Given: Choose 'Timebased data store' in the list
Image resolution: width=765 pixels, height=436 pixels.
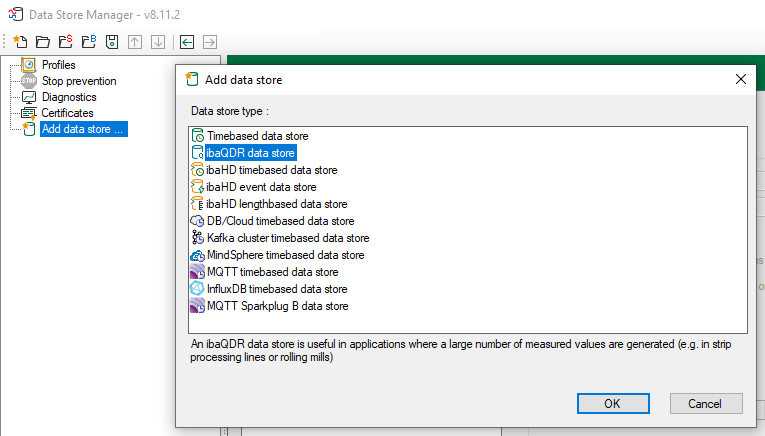Looking at the screenshot, I should [x=258, y=136].
